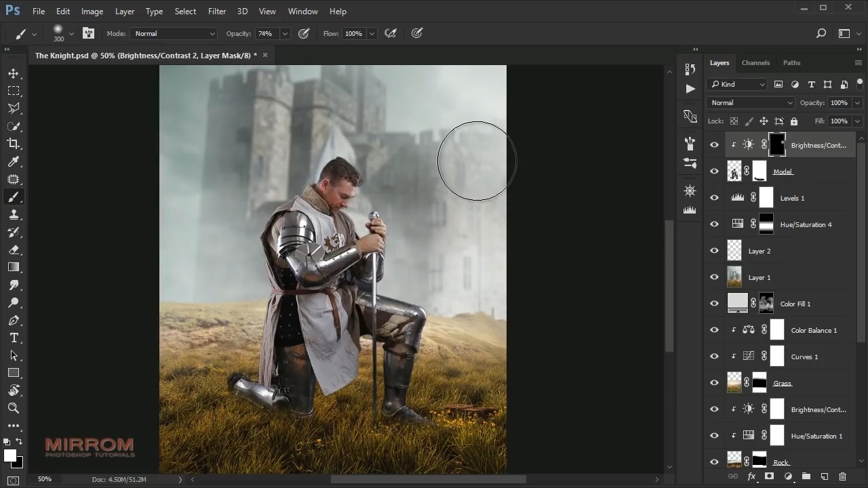Image resolution: width=868 pixels, height=488 pixels.
Task: Click the foreground color swatch
Action: (x=9, y=455)
